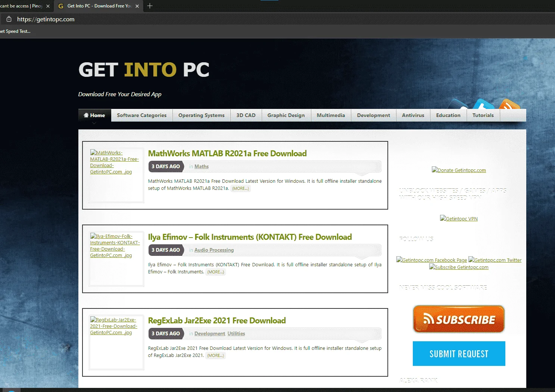This screenshot has height=392, width=555.
Task: Open the Education menu item
Action: pos(448,115)
